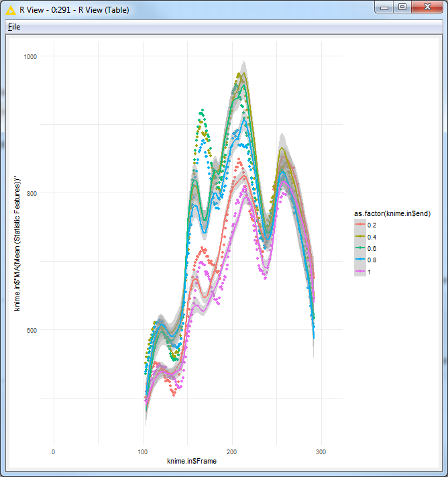Click the red 0.2 legend swatch

[360, 223]
